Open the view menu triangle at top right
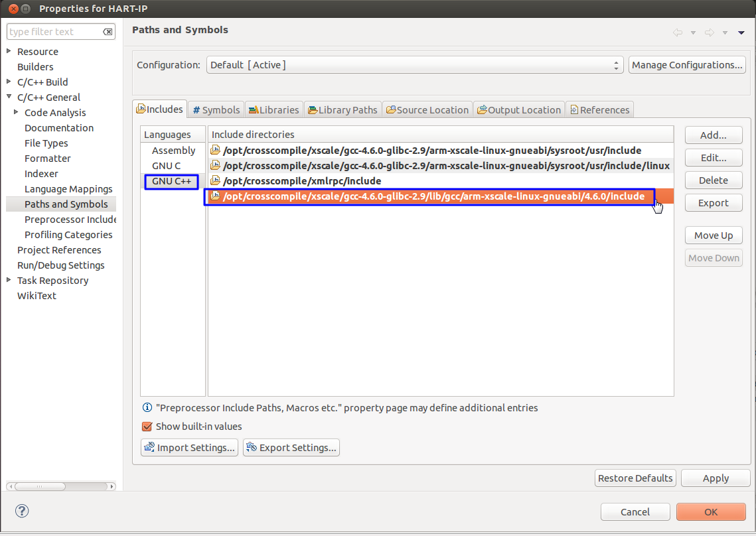 pos(741,31)
